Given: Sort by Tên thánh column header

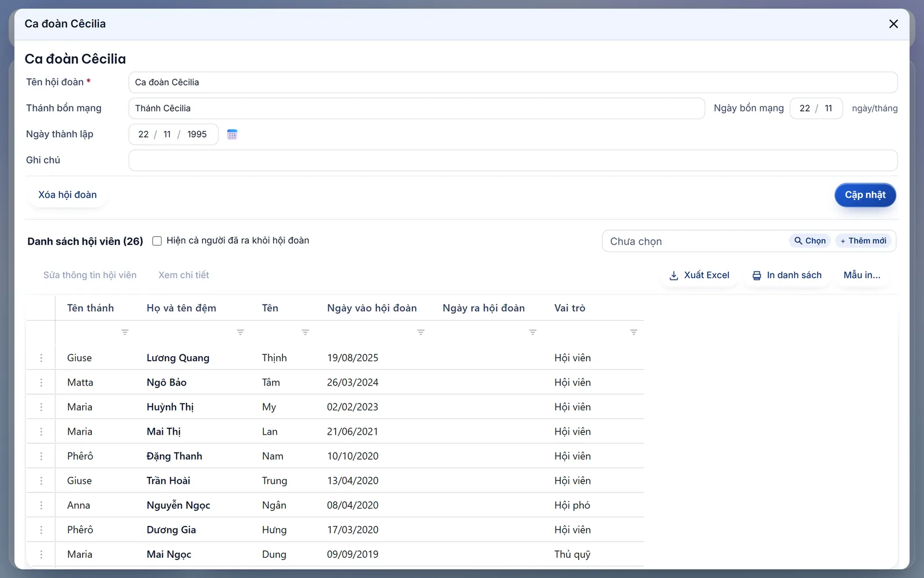Looking at the screenshot, I should 91,308.
